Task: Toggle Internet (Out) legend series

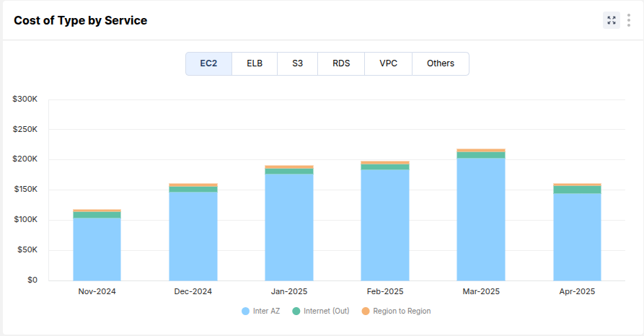Action: 326,311
